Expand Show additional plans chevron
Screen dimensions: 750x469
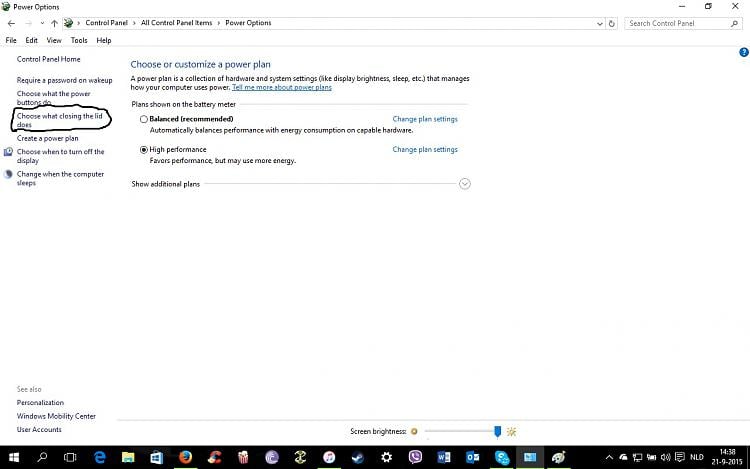pyautogui.click(x=464, y=184)
